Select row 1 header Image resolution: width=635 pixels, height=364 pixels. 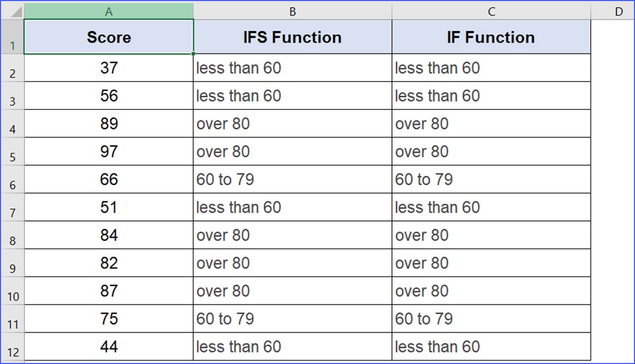[12, 38]
